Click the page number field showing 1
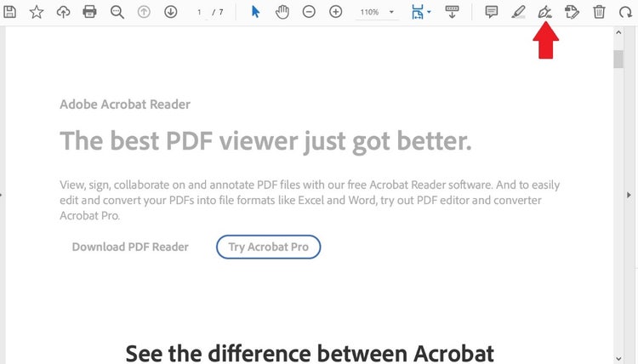Screen dimensions: 638x364 199,12
